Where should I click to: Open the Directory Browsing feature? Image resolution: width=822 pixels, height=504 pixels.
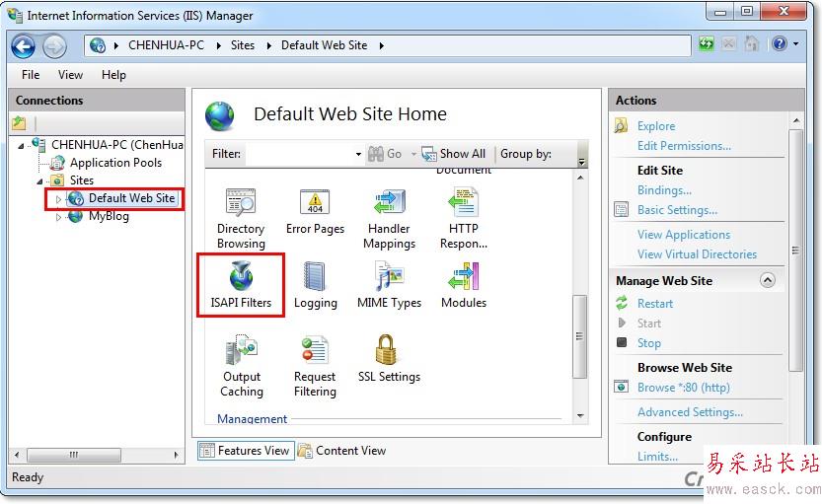click(241, 219)
